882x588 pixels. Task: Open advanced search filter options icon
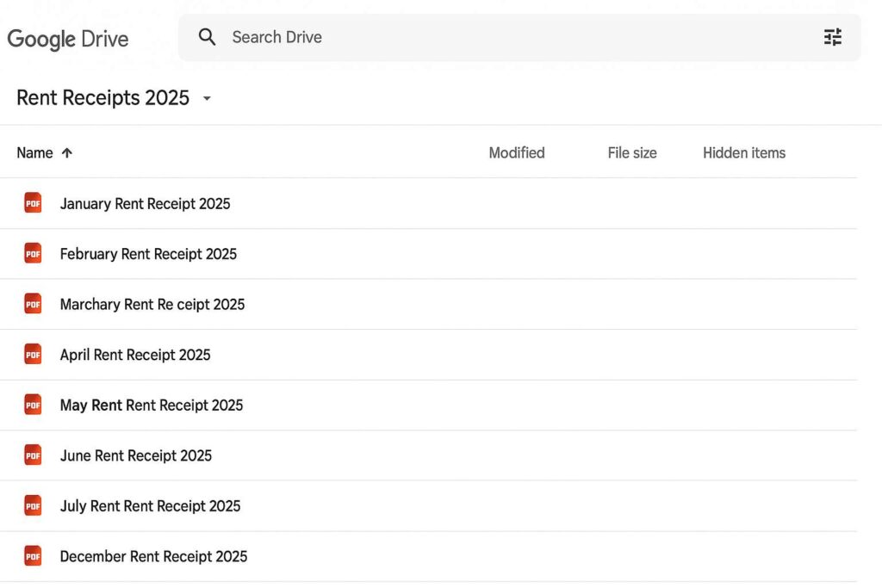(x=833, y=37)
